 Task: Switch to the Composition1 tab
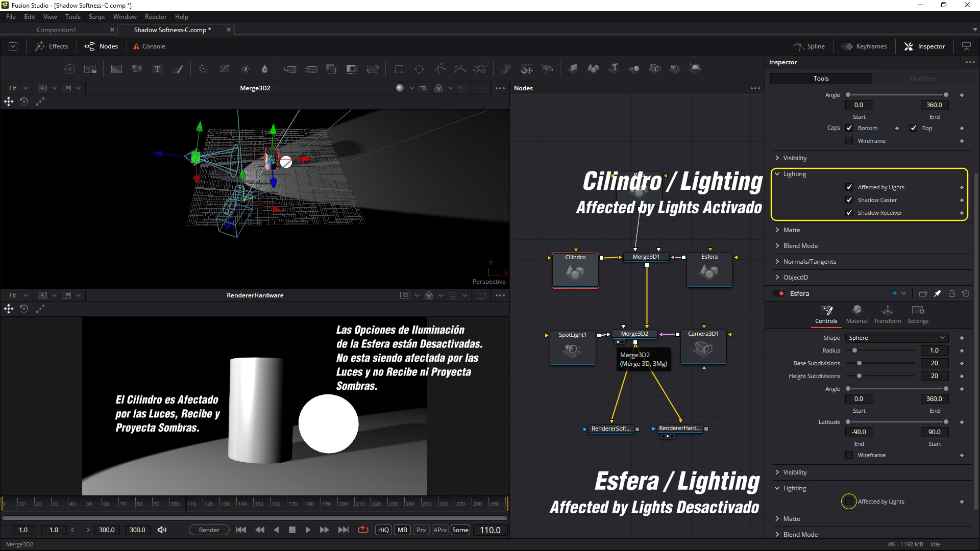(56, 30)
